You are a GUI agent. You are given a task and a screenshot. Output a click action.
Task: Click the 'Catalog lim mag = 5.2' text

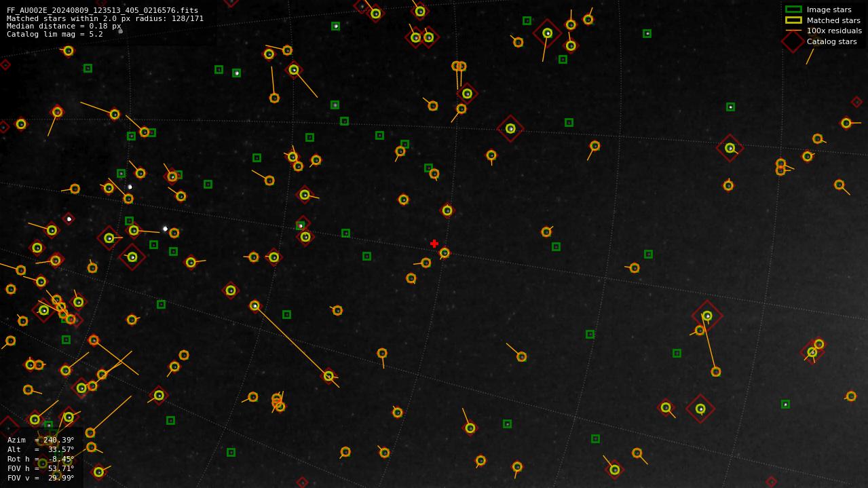point(55,35)
